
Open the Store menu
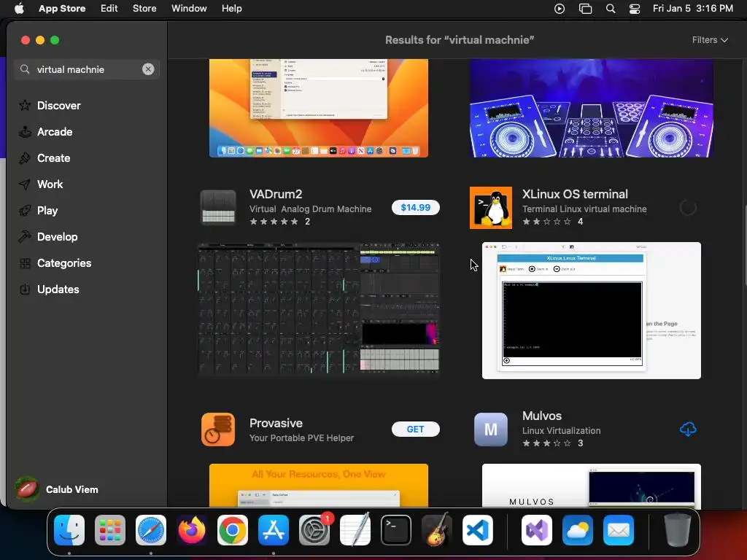click(144, 8)
